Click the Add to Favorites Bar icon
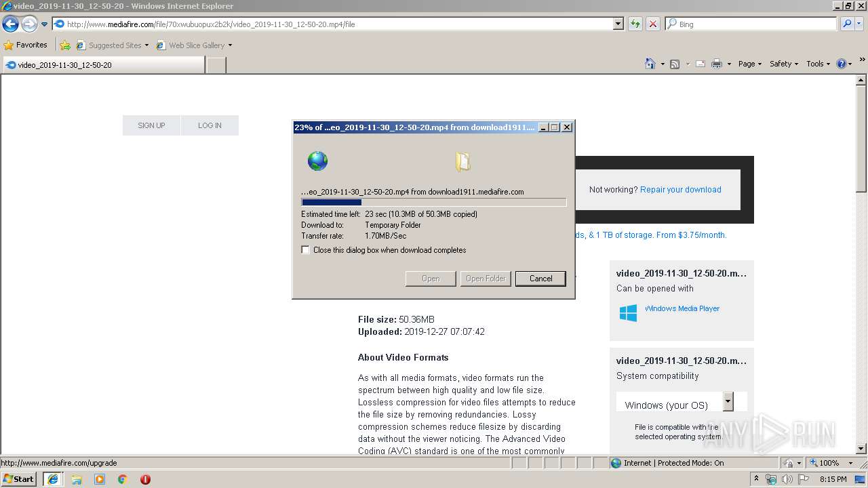 65,45
